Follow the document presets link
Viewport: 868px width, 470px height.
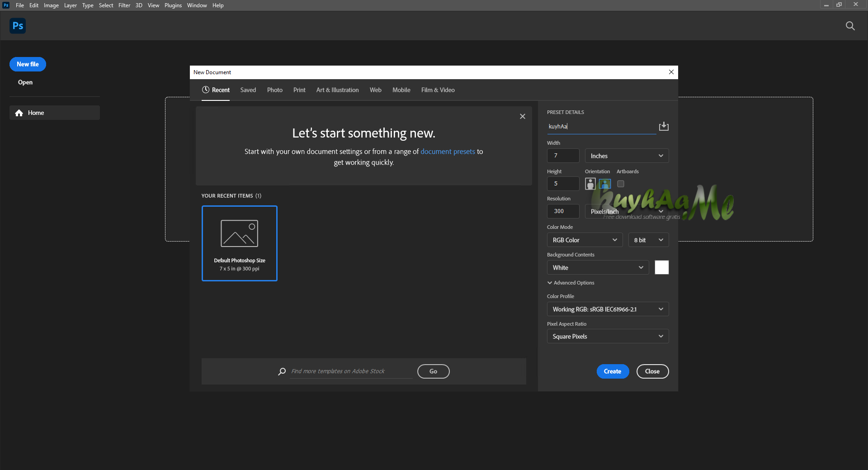448,152
